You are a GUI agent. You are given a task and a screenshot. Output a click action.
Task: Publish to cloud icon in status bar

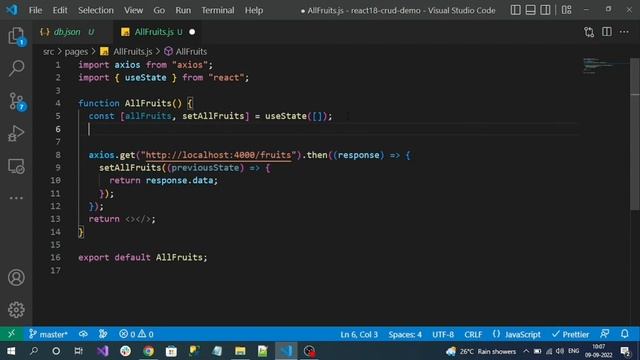(x=83, y=334)
